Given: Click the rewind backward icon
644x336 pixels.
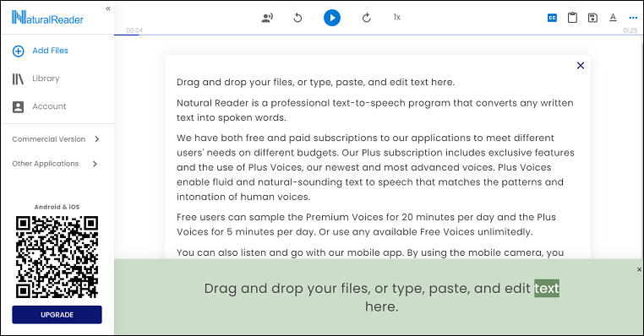Looking at the screenshot, I should coord(297,18).
